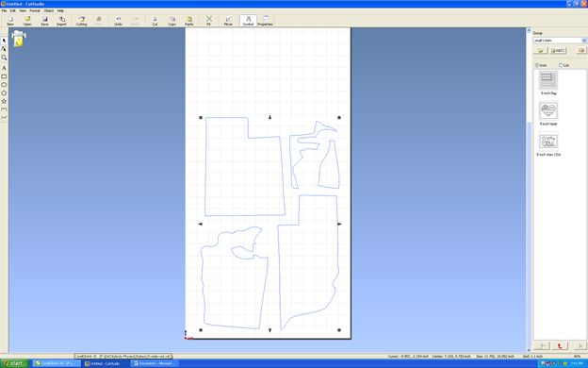Select the ellipse drawing tool
Screen dimensions: 588x368
pos(4,85)
